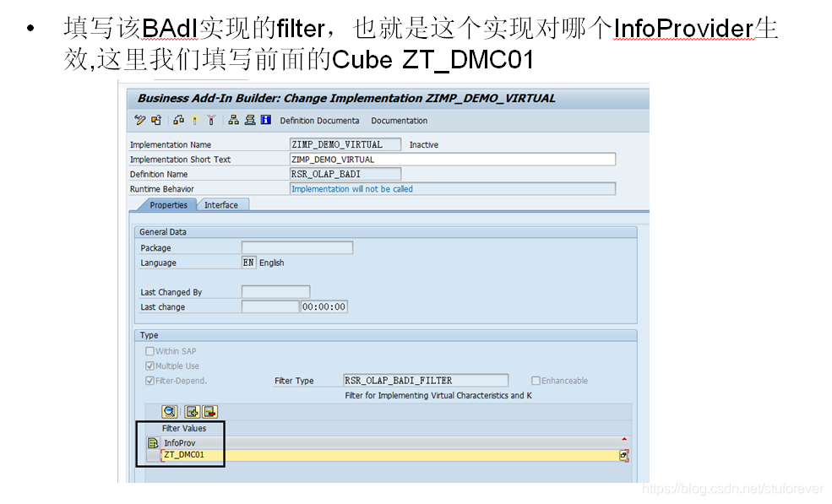The height and width of the screenshot is (504, 832).
Task: Toggle the Multiple Use checkbox
Action: [x=150, y=366]
